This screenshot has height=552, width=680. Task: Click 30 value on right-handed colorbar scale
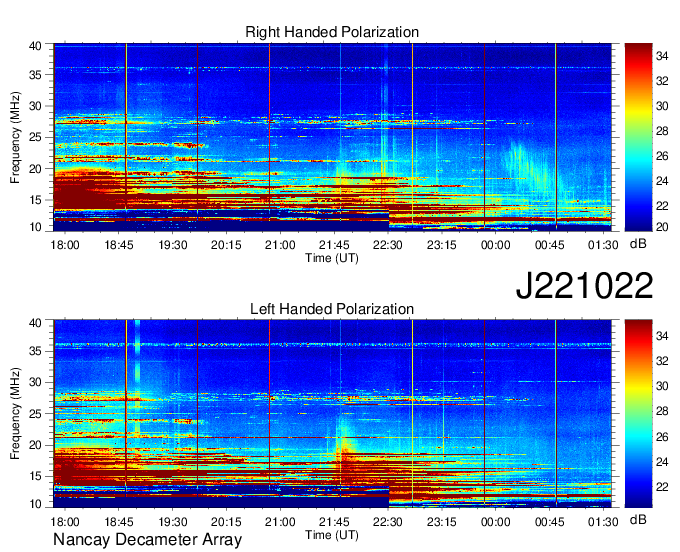pyautogui.click(x=662, y=106)
